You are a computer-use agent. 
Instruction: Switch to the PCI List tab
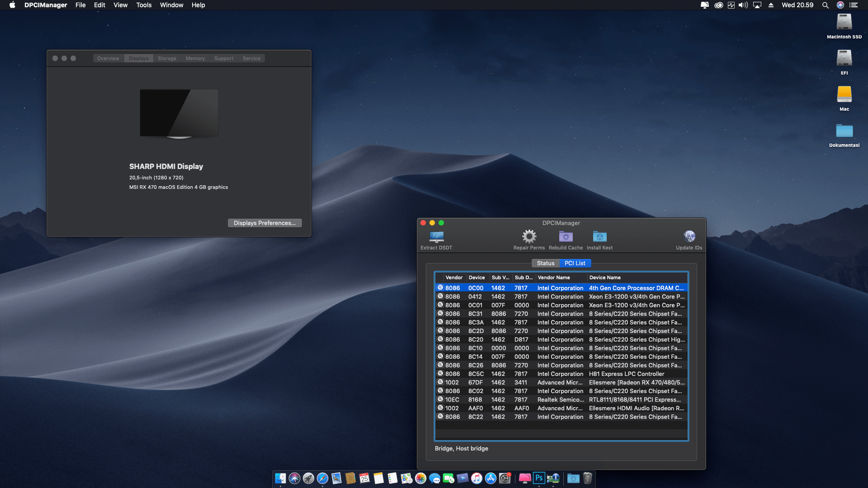click(x=575, y=263)
